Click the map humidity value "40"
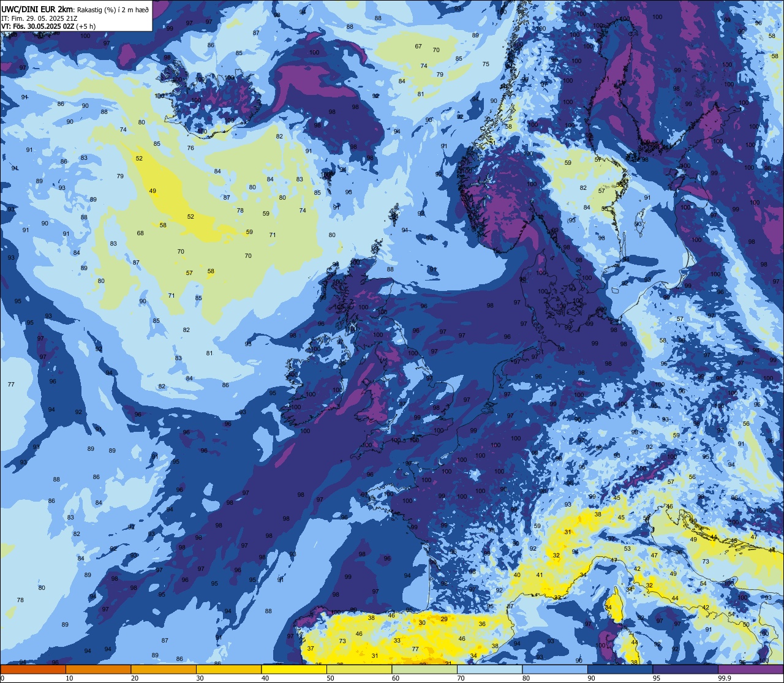Viewport: 784px width, 683px height. (517, 575)
